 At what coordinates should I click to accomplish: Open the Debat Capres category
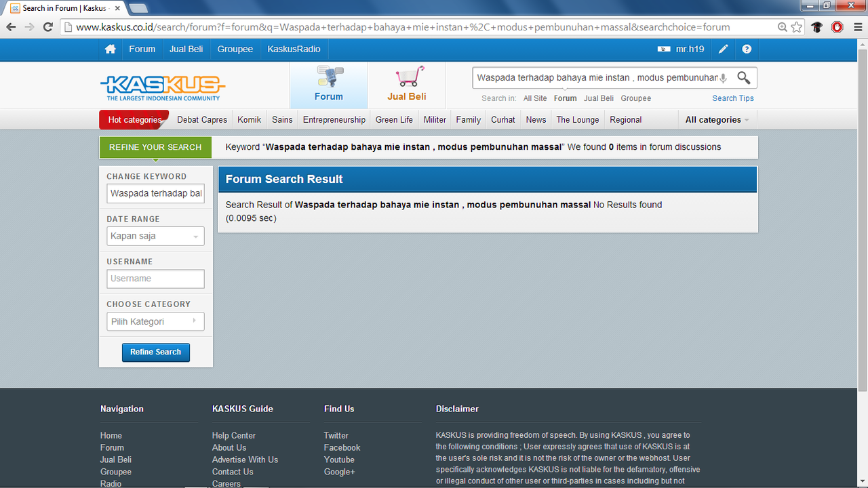point(202,120)
